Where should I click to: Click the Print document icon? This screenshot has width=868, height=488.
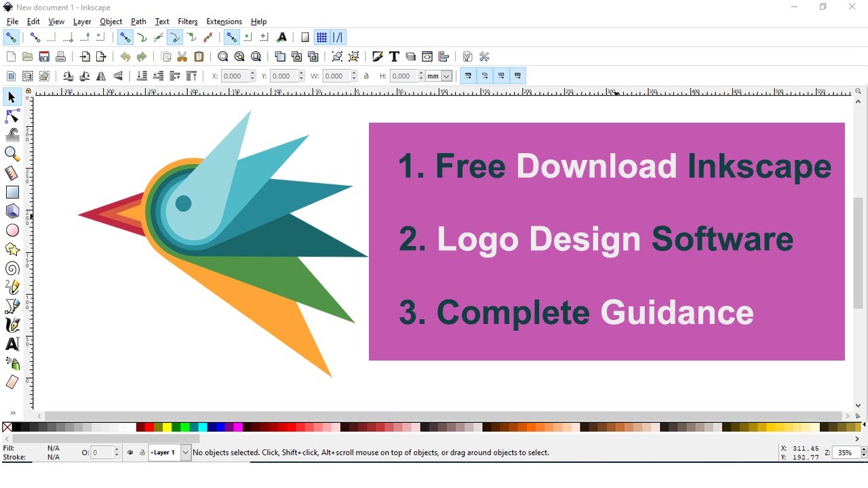click(x=61, y=57)
